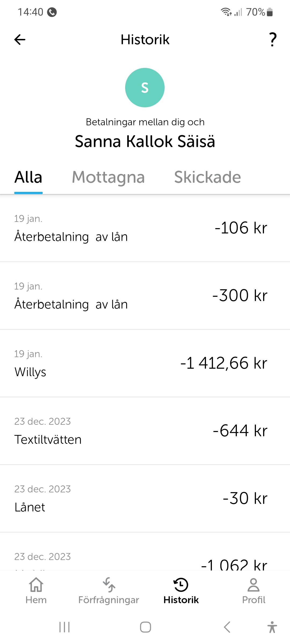Switch to the Mottagna tab
This screenshot has height=644, width=290.
(x=108, y=177)
